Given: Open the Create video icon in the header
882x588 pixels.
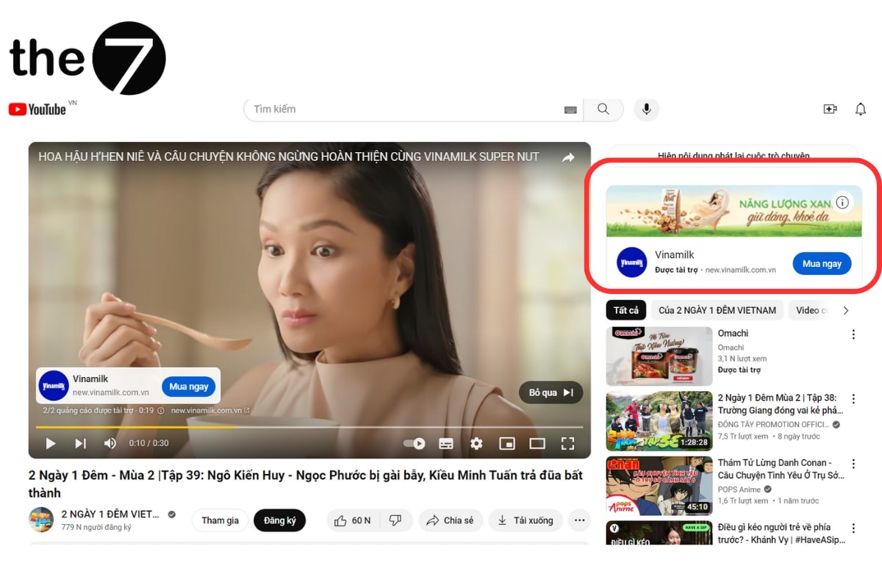Looking at the screenshot, I should pyautogui.click(x=830, y=109).
